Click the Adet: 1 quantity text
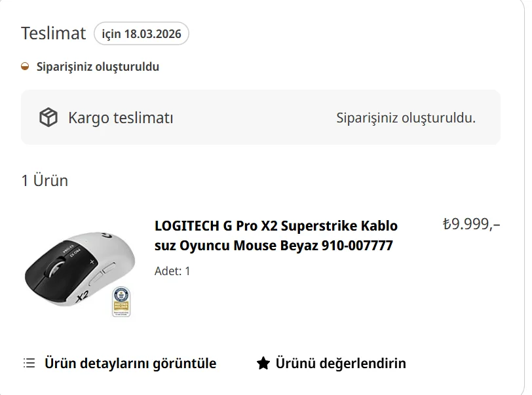Image resolution: width=532 pixels, height=395 pixels. click(172, 271)
